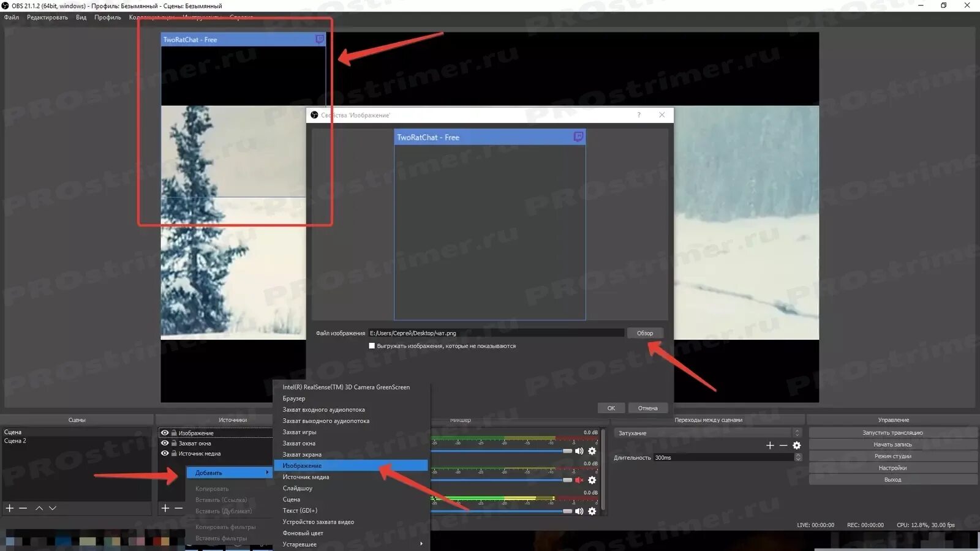Viewport: 980px width, 551px height.
Task: Click the Обзор browse button
Action: (x=645, y=333)
